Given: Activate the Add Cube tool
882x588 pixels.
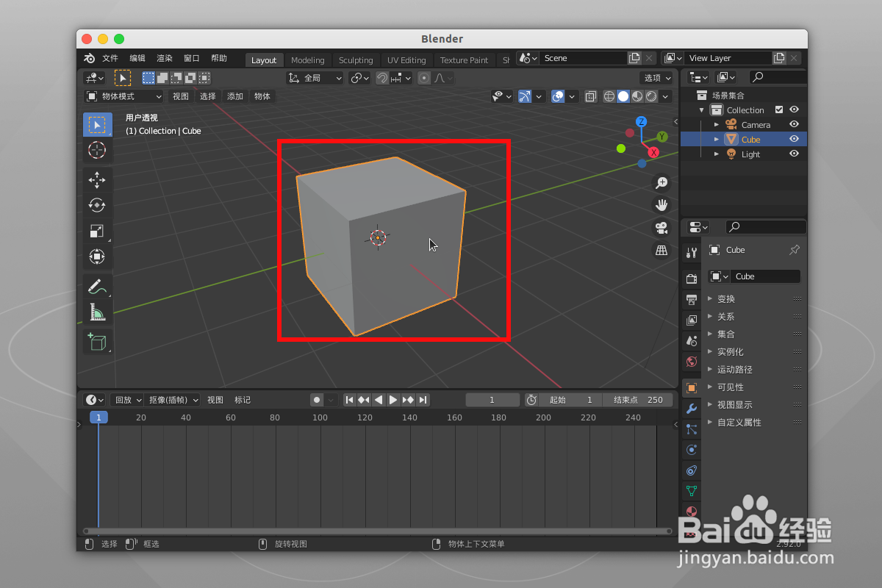Looking at the screenshot, I should click(97, 343).
